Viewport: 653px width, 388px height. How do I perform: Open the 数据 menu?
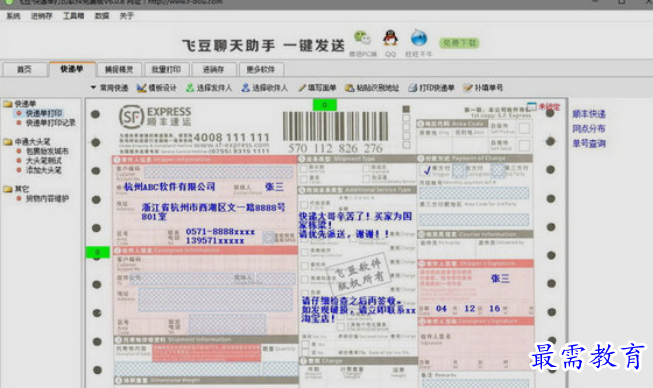click(102, 16)
